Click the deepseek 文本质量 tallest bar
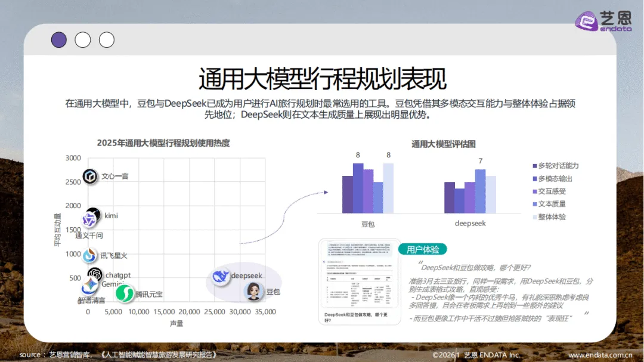The height and width of the screenshot is (362, 644). (480, 191)
